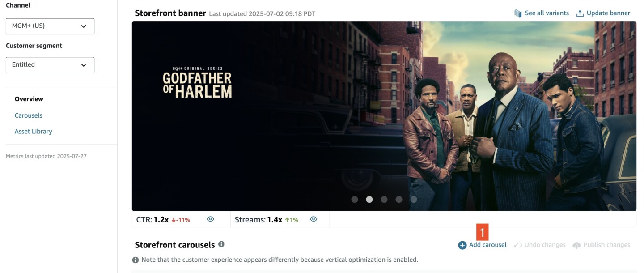Image resolution: width=644 pixels, height=273 pixels.
Task: Click the Metrics last updated 2025-07-27 text
Action: 46,156
